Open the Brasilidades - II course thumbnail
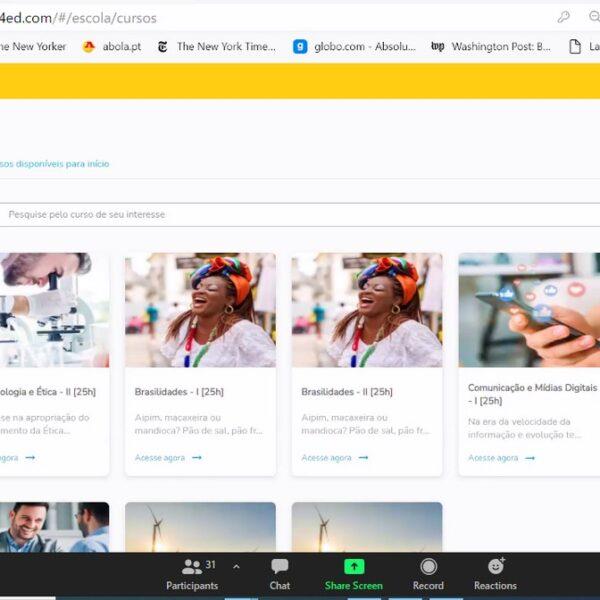Screen dimensions: 600x600 pyautogui.click(x=367, y=310)
